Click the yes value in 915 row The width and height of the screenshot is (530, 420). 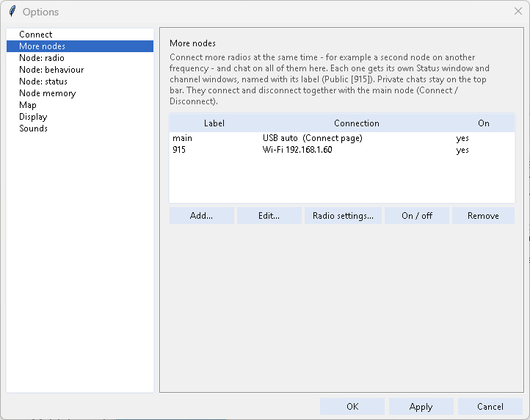(462, 150)
